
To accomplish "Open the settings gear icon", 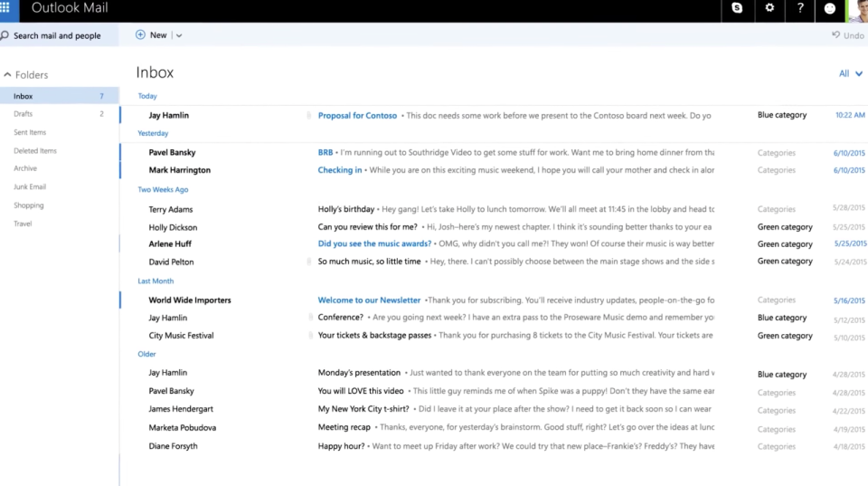I will coord(769,8).
